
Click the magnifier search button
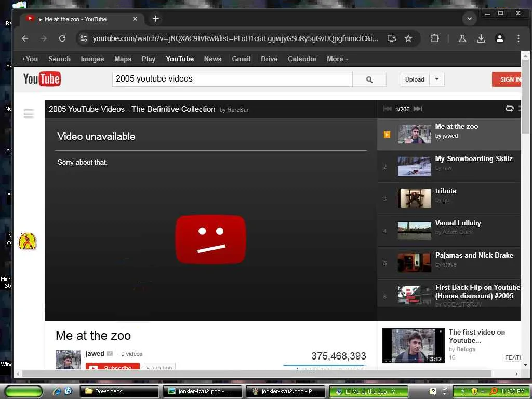(x=369, y=79)
